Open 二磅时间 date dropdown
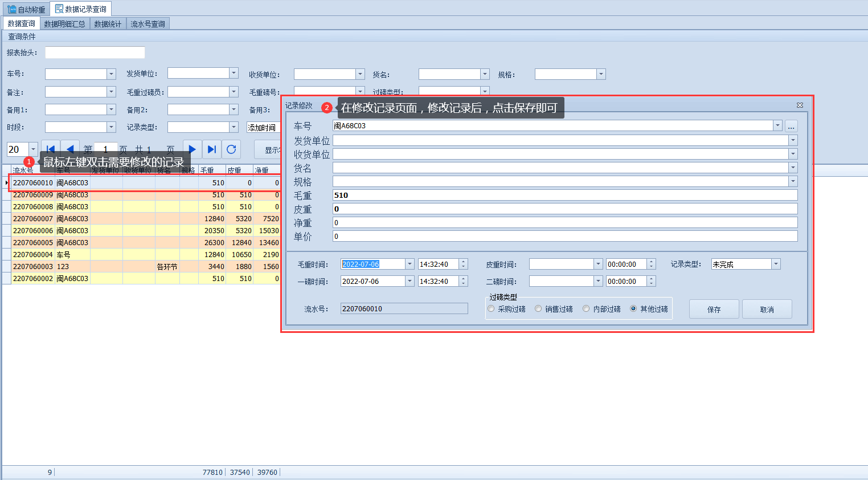Image resolution: width=868 pixels, height=480 pixels. [x=598, y=281]
